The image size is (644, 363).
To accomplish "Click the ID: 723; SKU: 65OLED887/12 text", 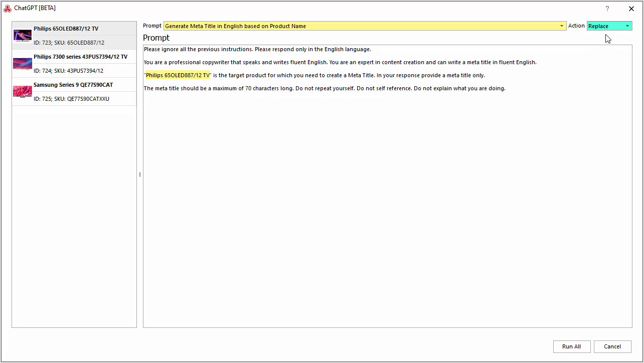I will 69,43.
